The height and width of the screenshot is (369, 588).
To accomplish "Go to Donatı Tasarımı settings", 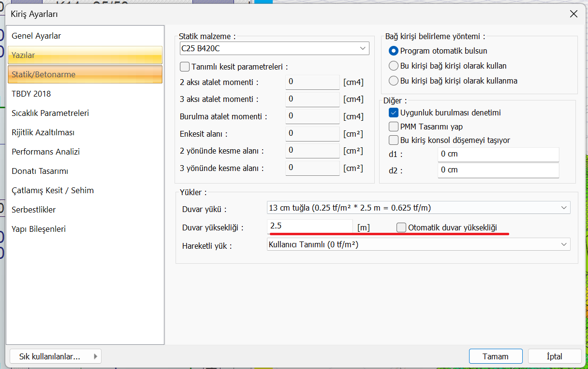I will [x=40, y=171].
